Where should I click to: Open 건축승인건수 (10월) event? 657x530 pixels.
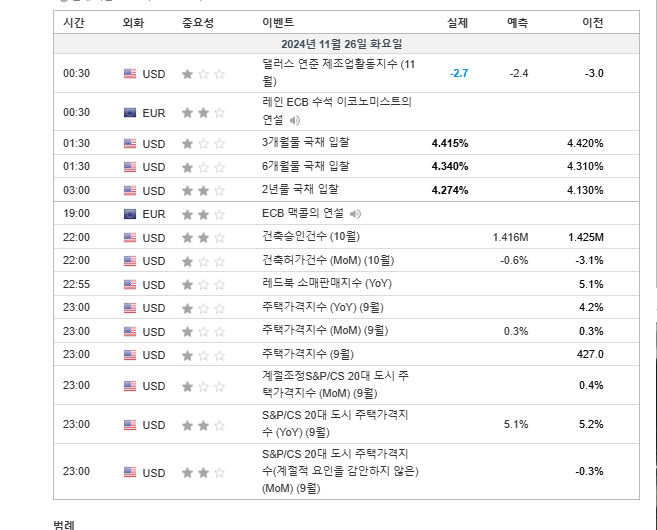pyautogui.click(x=311, y=236)
